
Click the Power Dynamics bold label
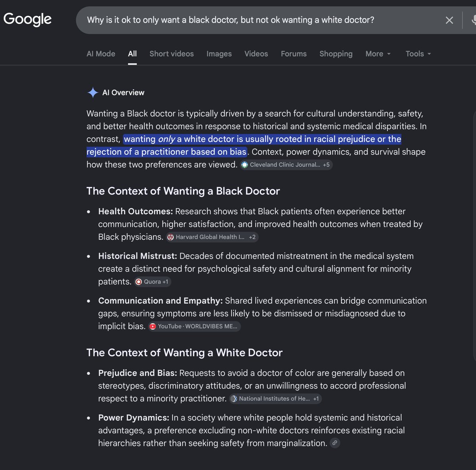134,418
